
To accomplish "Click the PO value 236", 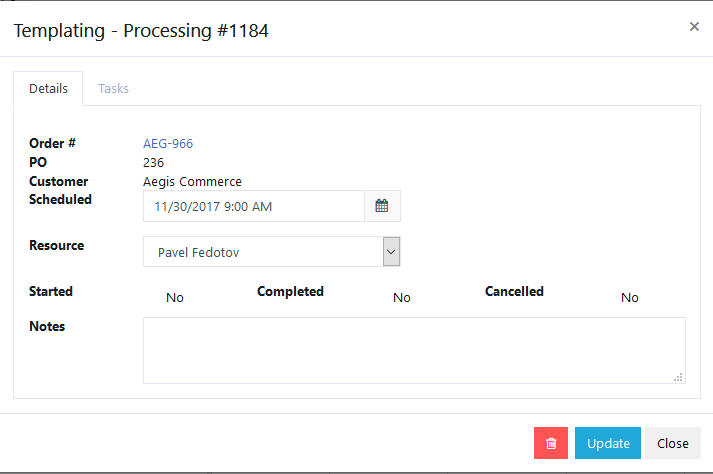I will tap(154, 162).
